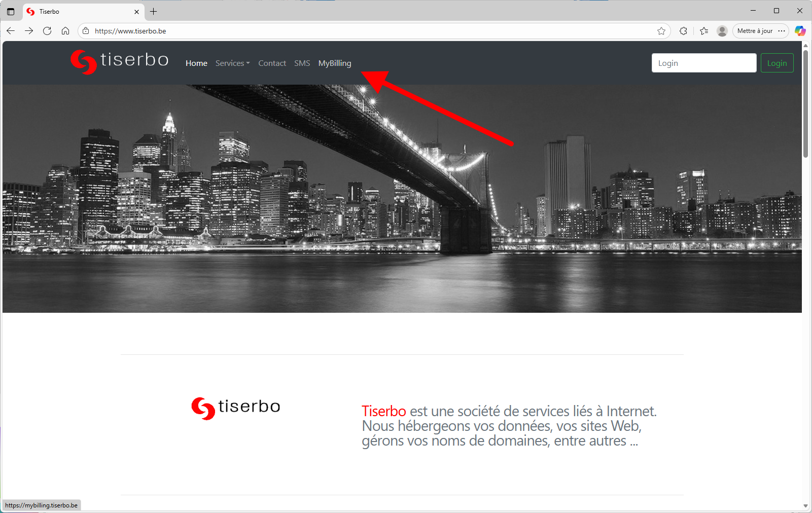
Task: Click the site security lock in address bar
Action: coord(85,31)
